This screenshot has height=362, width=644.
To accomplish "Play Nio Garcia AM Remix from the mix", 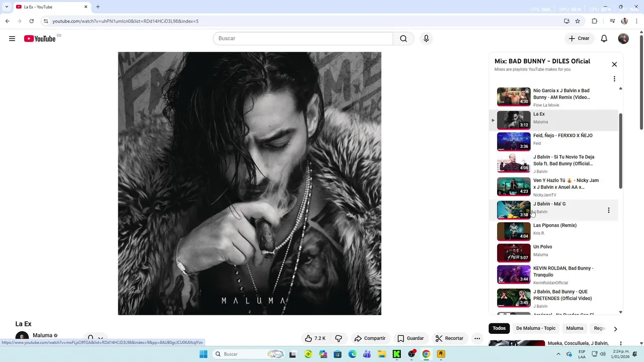I will [553, 98].
